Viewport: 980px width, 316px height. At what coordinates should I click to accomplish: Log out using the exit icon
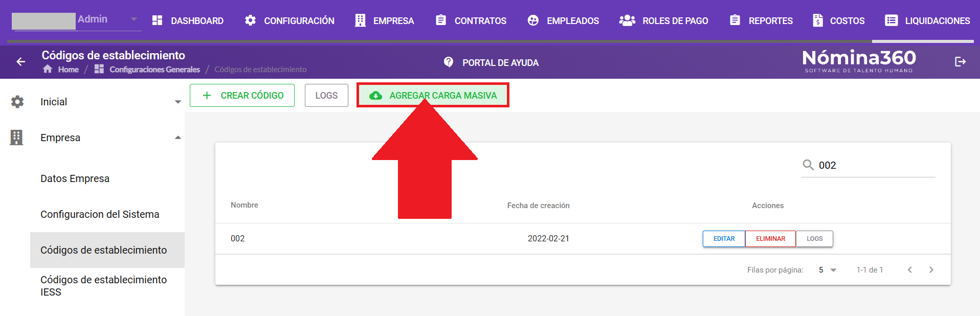(x=960, y=62)
